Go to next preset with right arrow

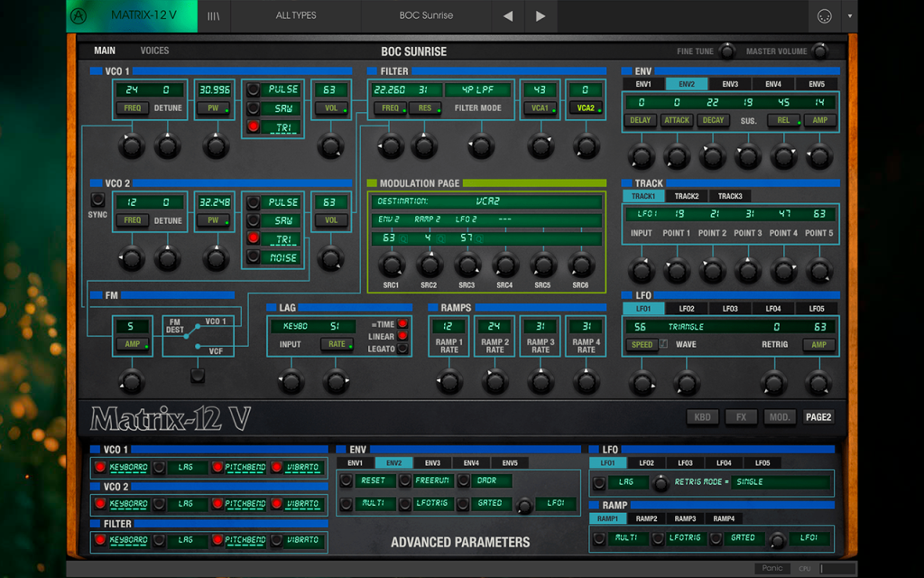pyautogui.click(x=541, y=16)
